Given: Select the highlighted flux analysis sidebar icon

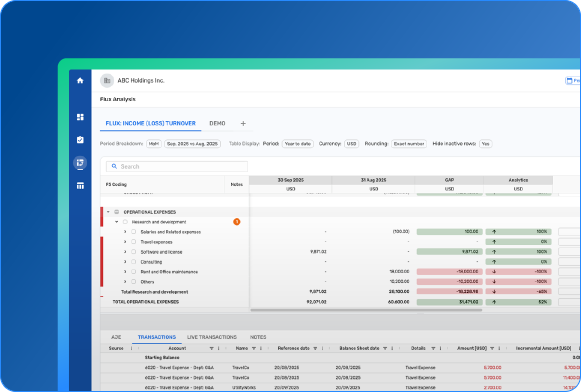Looking at the screenshot, I should tap(80, 163).
